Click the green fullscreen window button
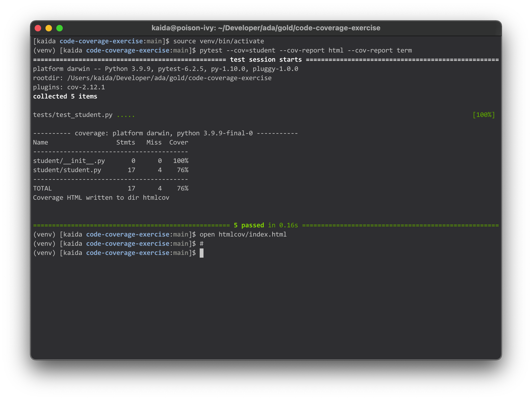This screenshot has height=400, width=532. [x=60, y=28]
